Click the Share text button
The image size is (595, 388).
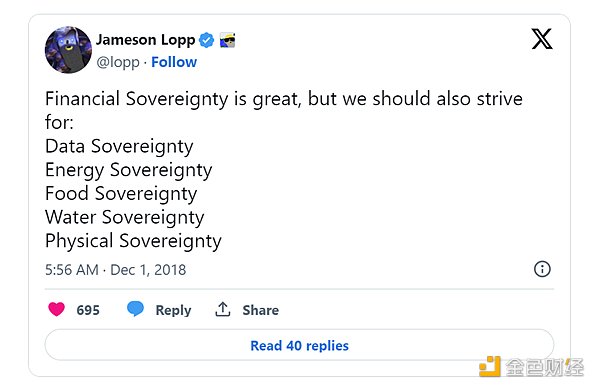[261, 310]
